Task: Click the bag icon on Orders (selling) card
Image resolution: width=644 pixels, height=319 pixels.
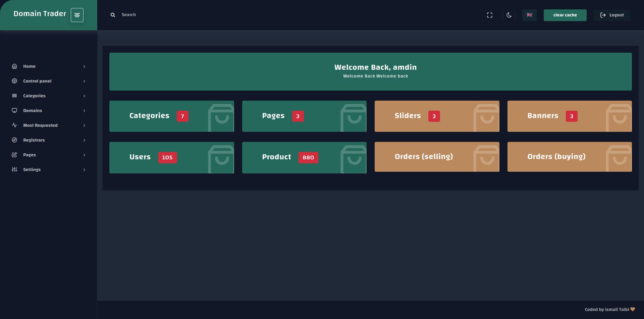Action: [x=486, y=158]
